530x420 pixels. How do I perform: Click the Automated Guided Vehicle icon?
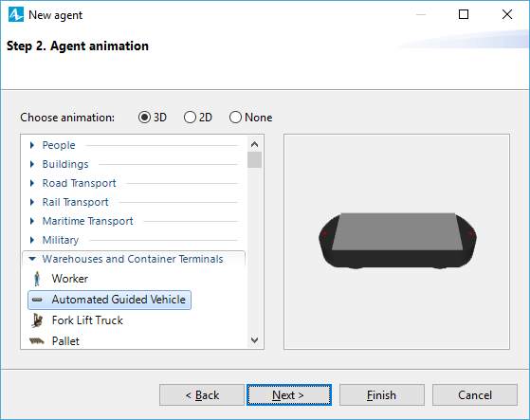tap(37, 300)
